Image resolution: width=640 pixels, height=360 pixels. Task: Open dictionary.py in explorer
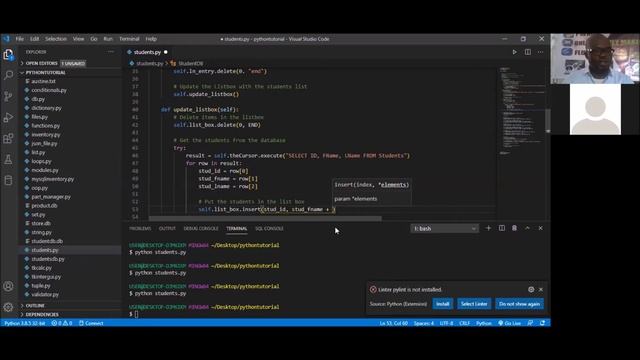[x=46, y=108]
